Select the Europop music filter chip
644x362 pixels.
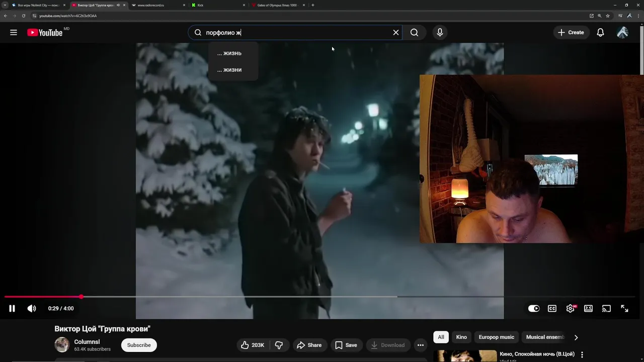click(x=497, y=337)
